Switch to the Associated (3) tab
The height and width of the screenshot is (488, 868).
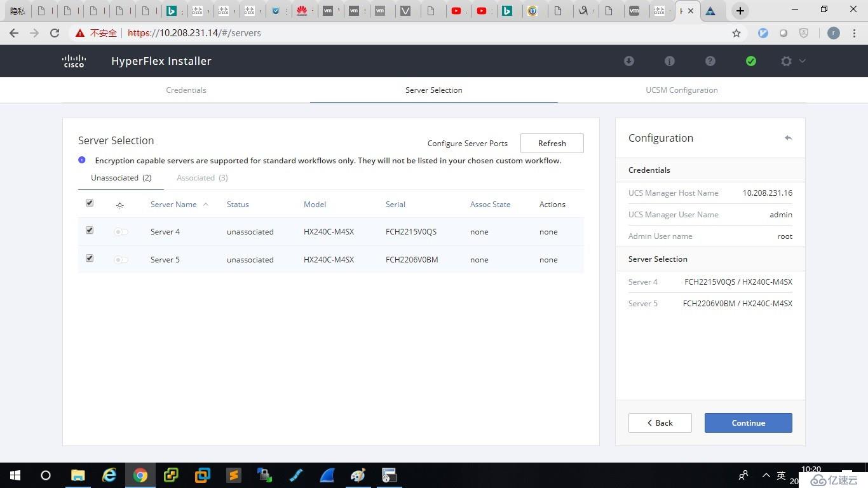click(x=202, y=178)
